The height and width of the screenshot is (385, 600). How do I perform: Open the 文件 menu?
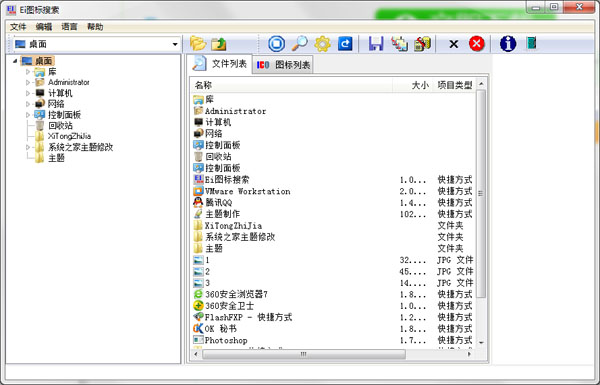pyautogui.click(x=18, y=27)
